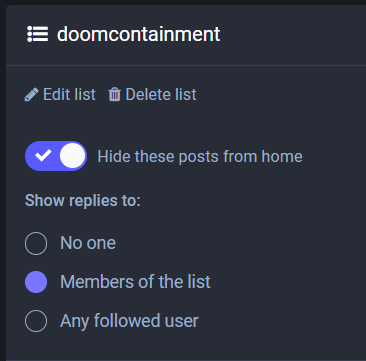Click the Hide these posts from home label
The height and width of the screenshot is (361, 366).
tap(200, 157)
